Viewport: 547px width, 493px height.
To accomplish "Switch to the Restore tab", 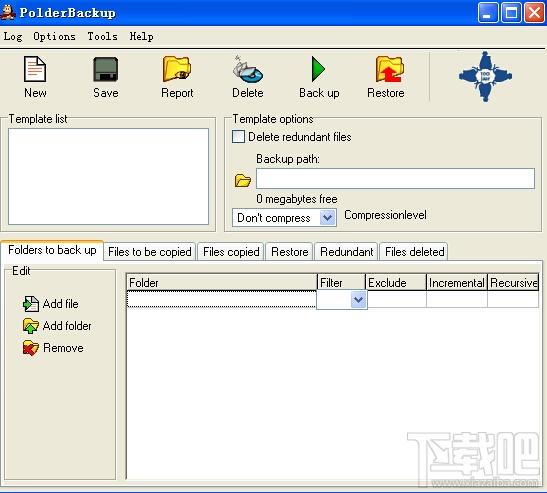I will [x=290, y=252].
